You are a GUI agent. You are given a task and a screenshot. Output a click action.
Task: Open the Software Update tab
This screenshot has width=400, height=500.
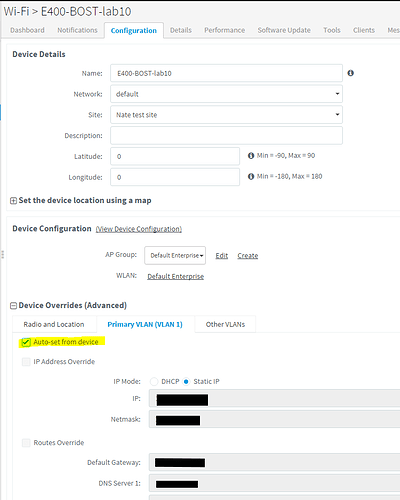pyautogui.click(x=284, y=30)
